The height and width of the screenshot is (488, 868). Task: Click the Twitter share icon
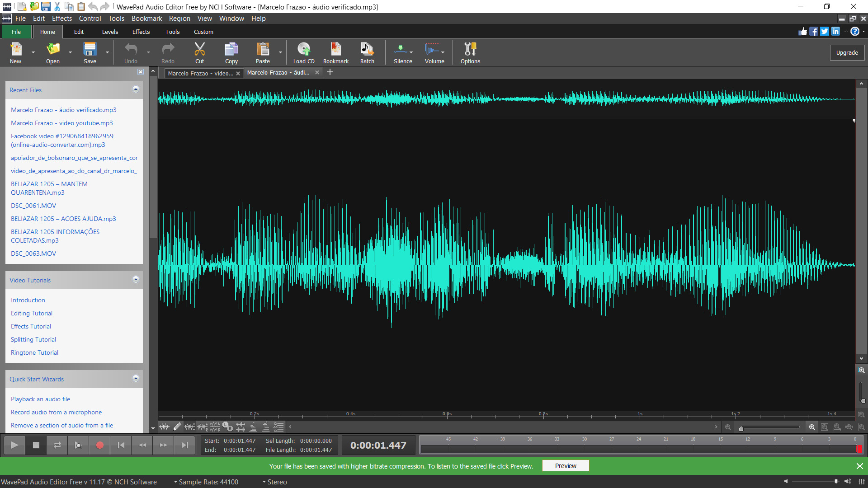coord(825,31)
